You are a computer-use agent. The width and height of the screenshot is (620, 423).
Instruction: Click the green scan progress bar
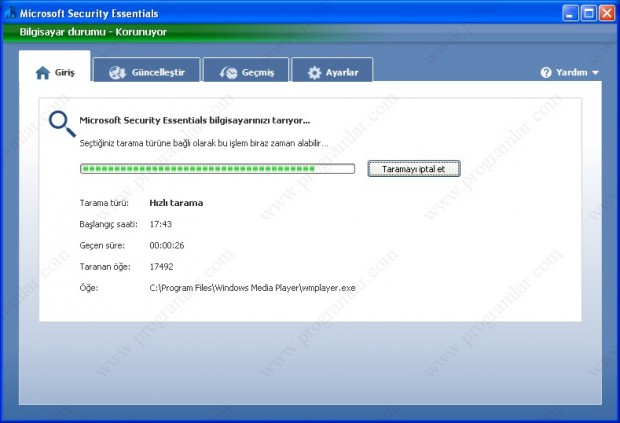(x=217, y=169)
